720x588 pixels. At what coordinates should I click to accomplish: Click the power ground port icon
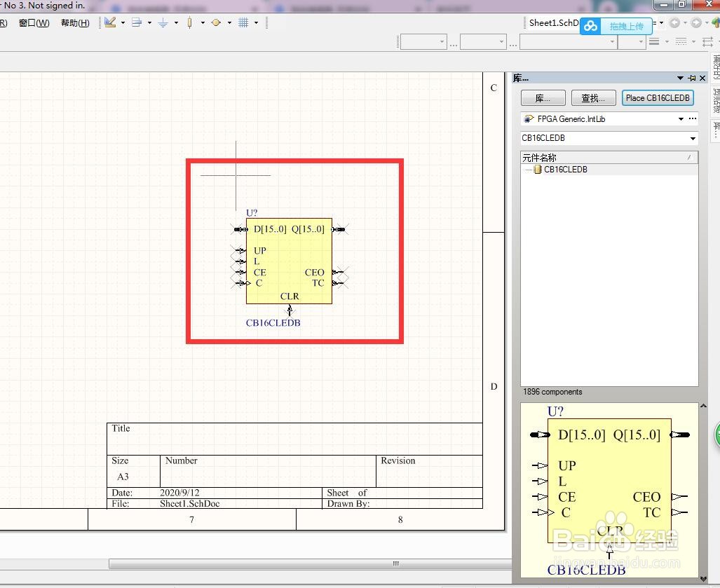coord(163,22)
